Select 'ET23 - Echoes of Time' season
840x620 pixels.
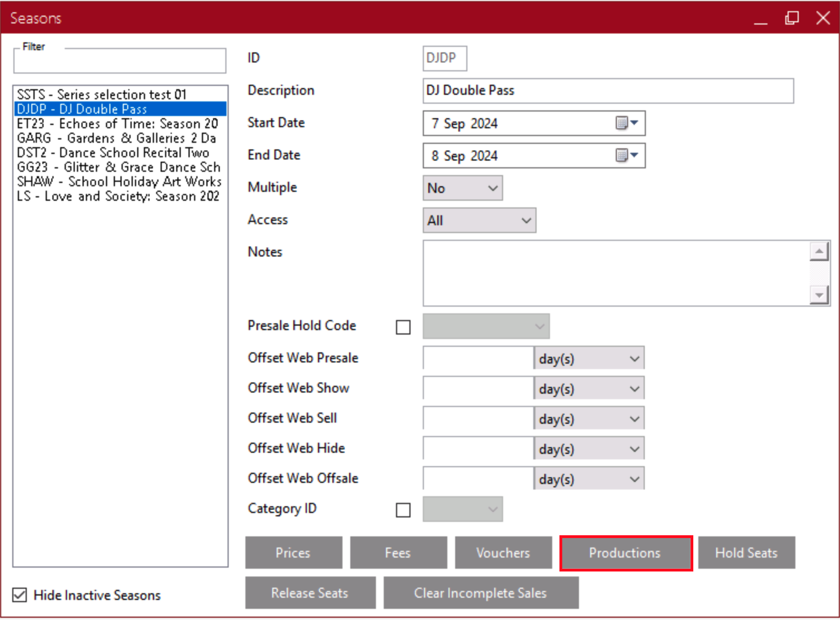tap(120, 123)
